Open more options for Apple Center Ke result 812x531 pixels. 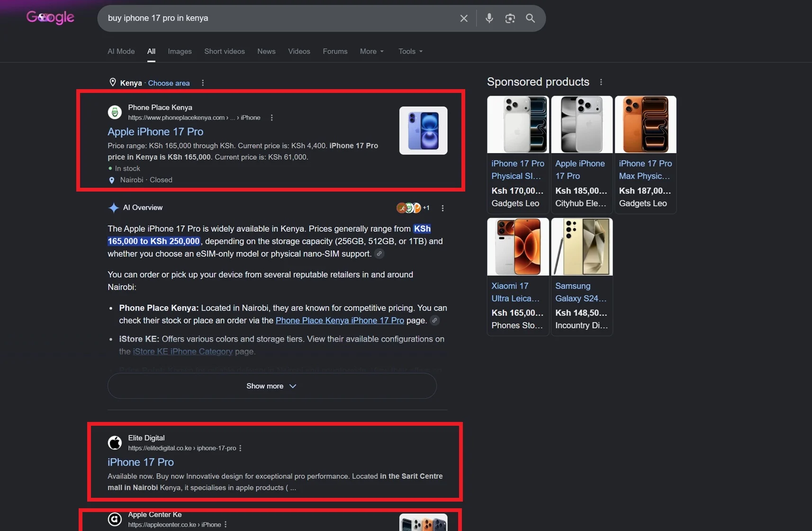pyautogui.click(x=226, y=524)
